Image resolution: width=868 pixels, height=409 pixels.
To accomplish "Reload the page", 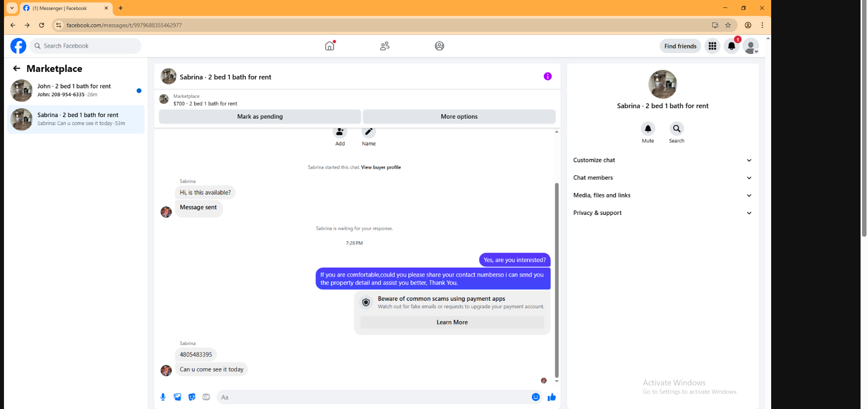I will [42, 25].
